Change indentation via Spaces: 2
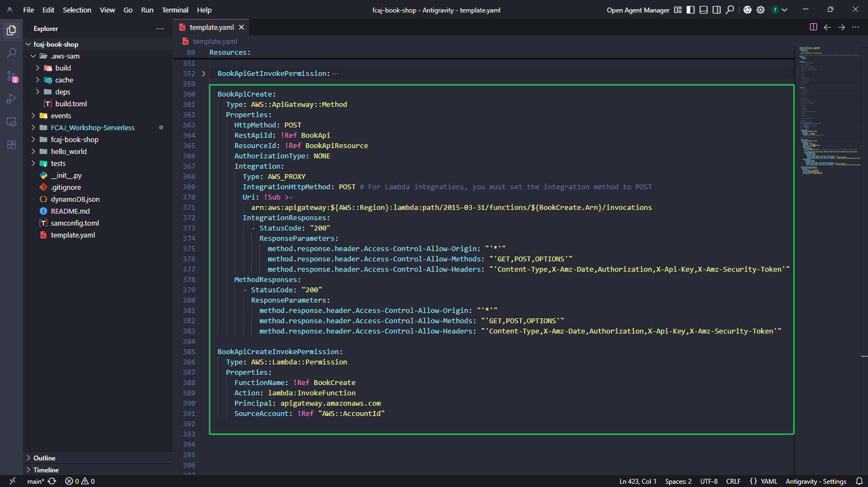The height and width of the screenshot is (487, 868). [678, 482]
